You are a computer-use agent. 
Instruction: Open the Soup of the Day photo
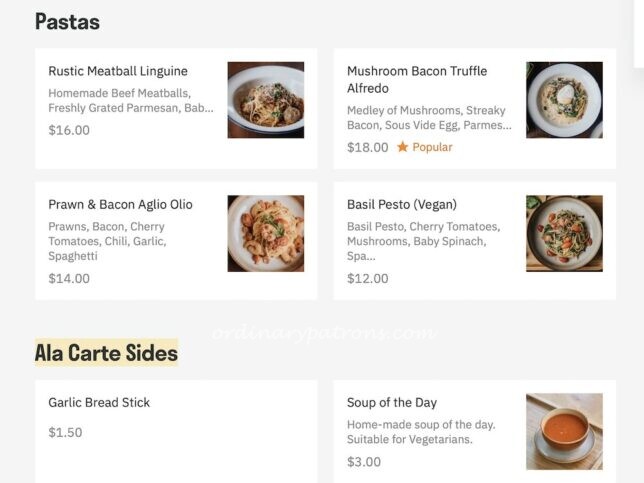(564, 431)
